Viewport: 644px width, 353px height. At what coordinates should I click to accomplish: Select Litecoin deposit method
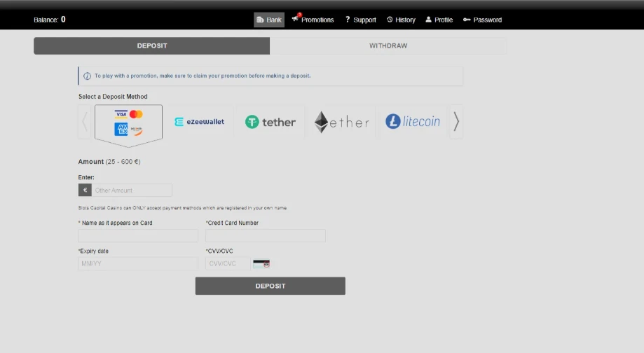pyautogui.click(x=413, y=122)
